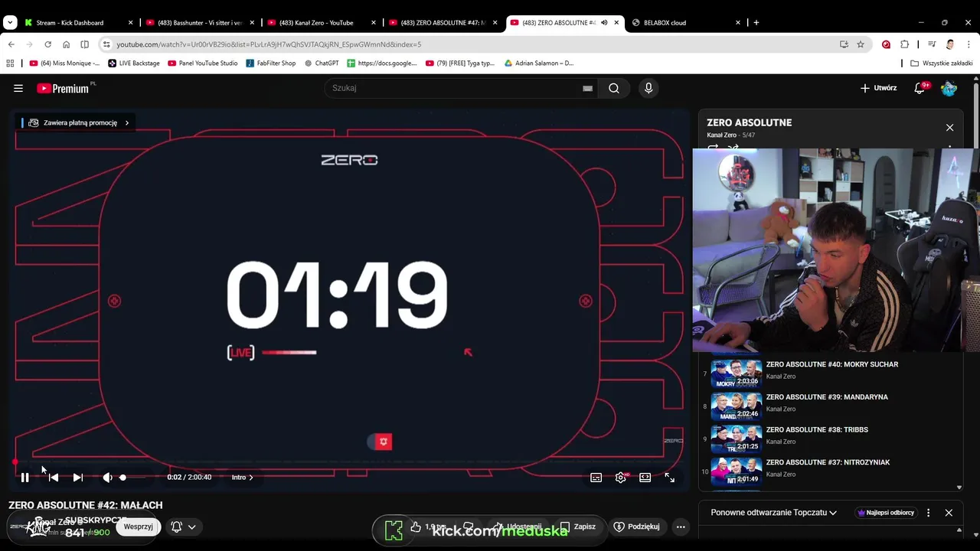Go to YouTube Premium home logo
The image size is (980, 551).
[63, 88]
